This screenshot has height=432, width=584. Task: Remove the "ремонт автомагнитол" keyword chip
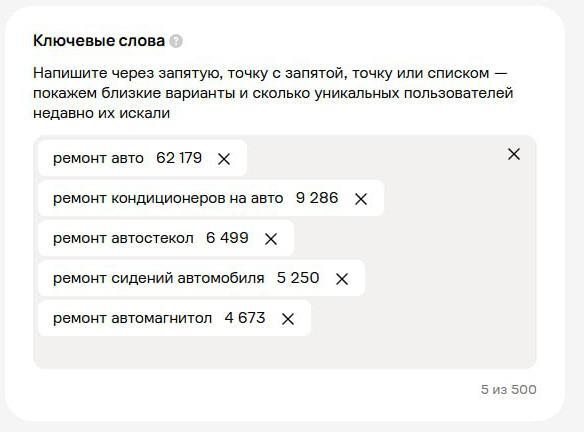click(x=288, y=319)
